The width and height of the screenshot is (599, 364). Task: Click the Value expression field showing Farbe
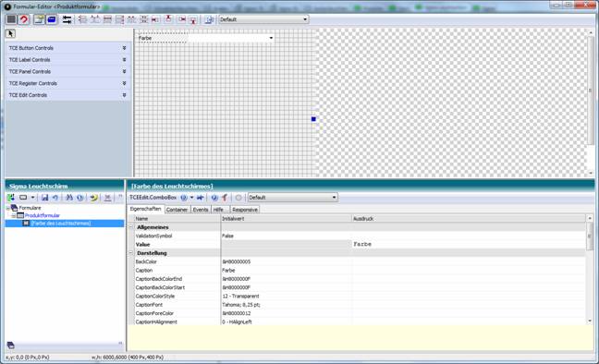point(468,244)
